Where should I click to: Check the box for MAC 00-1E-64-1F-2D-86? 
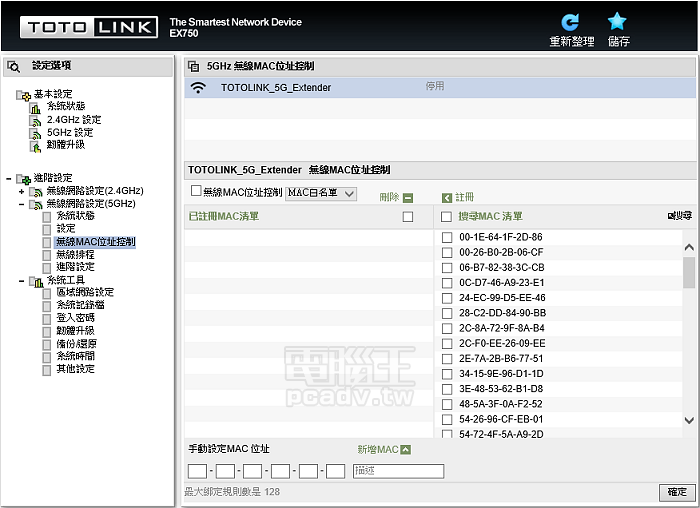point(447,237)
